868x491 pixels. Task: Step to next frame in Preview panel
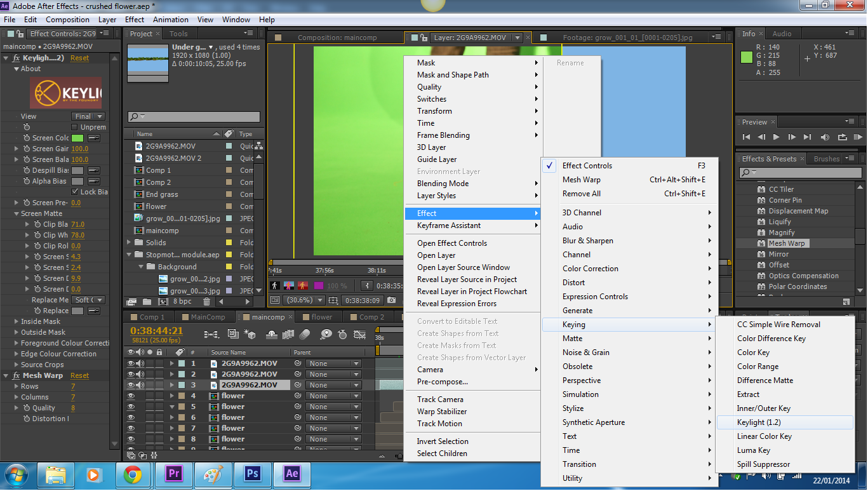click(792, 137)
